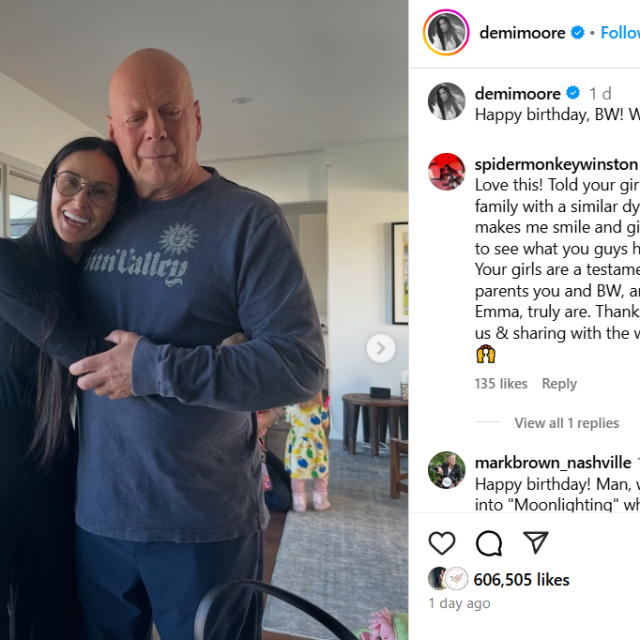This screenshot has width=640, height=640.
Task: Open spidermonkeywinston's profile picture
Action: [x=446, y=172]
